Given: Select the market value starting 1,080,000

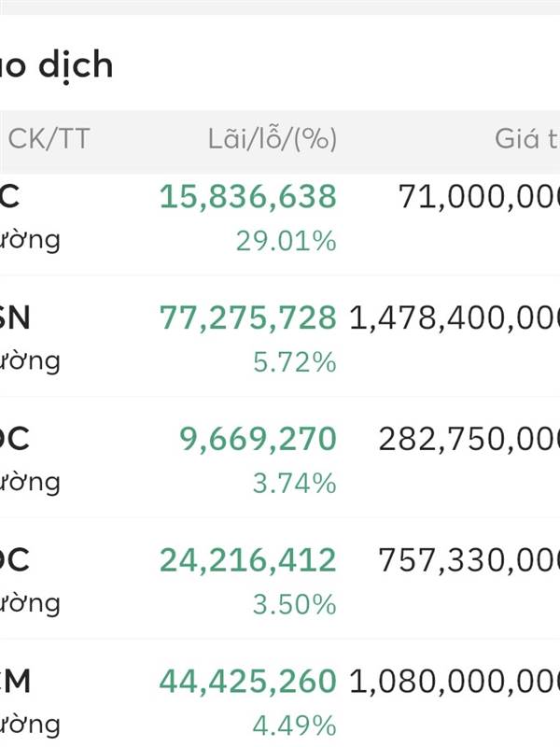Looking at the screenshot, I should 455,682.
